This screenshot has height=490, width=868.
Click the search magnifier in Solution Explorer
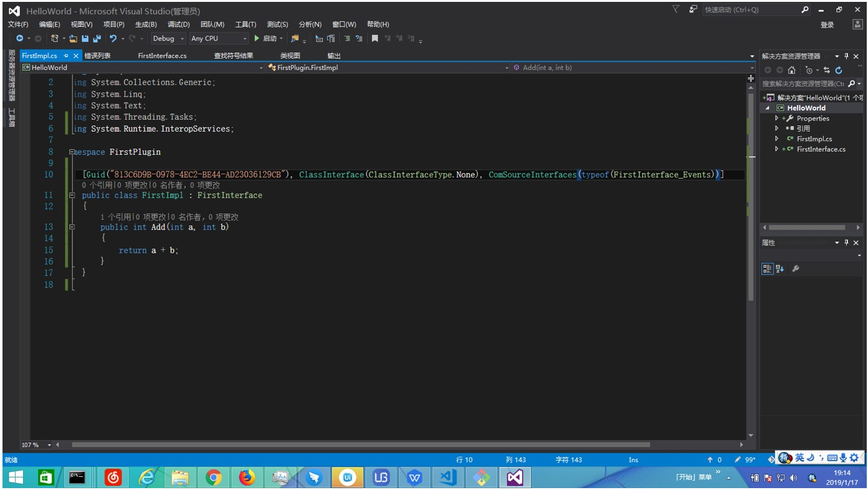click(x=852, y=84)
